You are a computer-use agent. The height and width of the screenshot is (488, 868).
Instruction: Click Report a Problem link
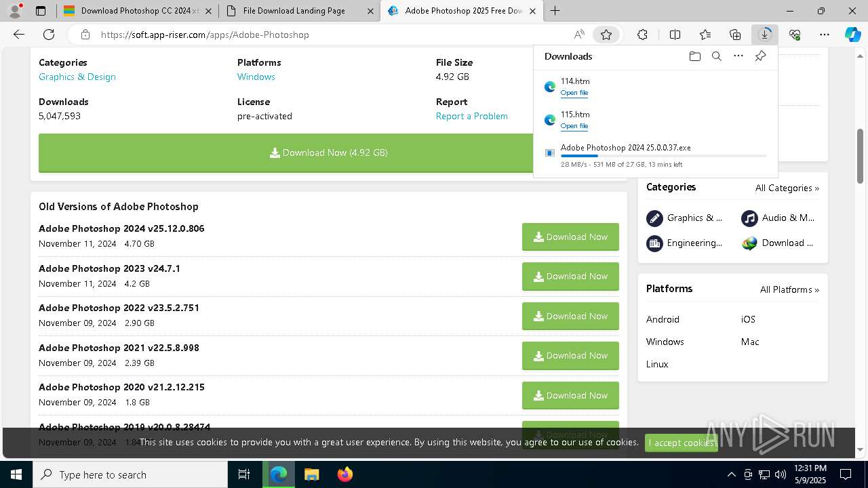pos(472,116)
